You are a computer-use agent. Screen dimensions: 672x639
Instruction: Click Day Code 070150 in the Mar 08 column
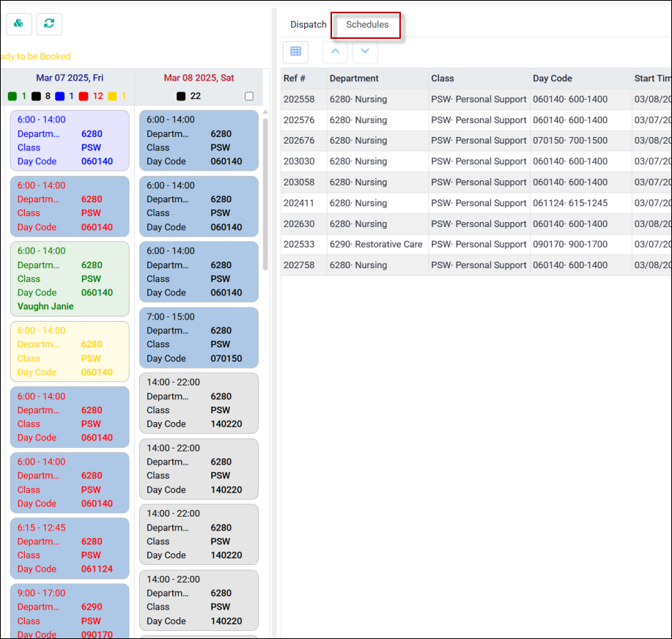pyautogui.click(x=226, y=359)
